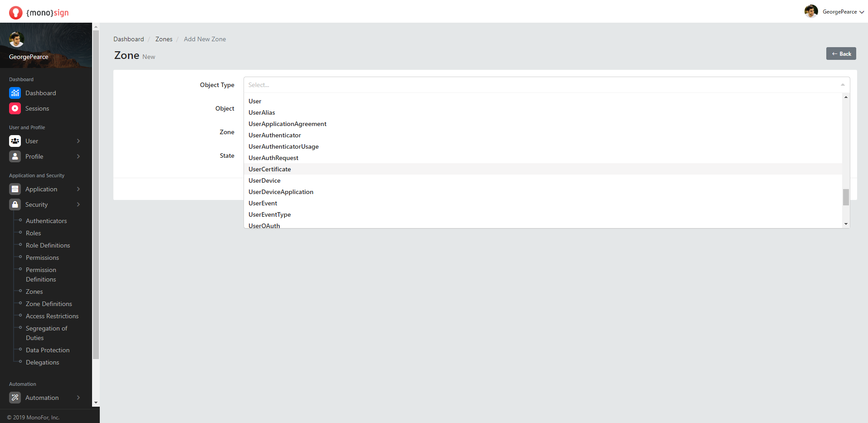
Task: Pick UserAuthenticatorUsage in dropdown list
Action: (x=283, y=146)
